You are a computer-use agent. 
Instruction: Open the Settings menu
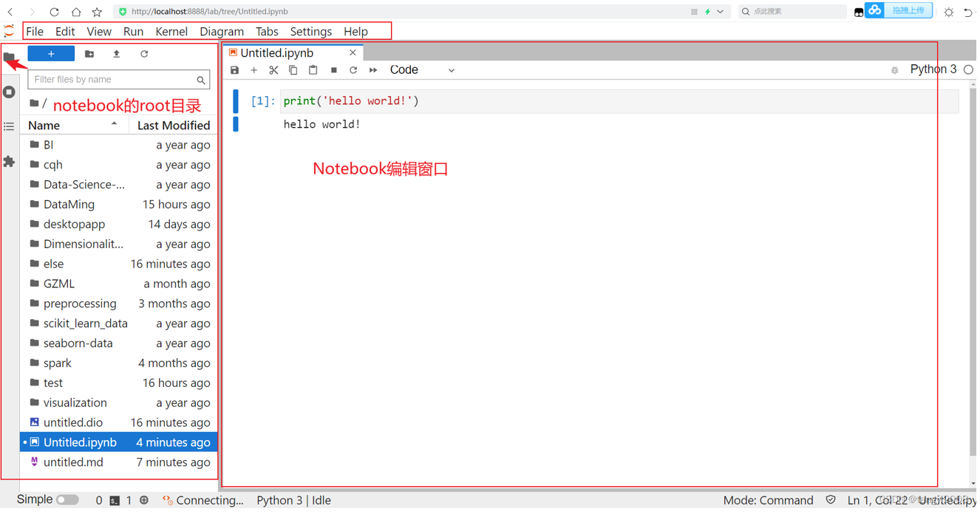tap(311, 32)
